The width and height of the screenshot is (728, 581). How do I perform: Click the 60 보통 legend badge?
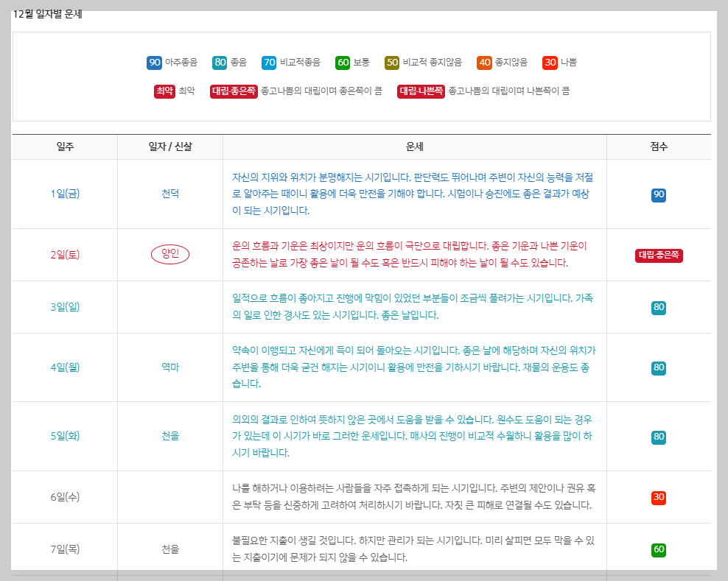(x=341, y=63)
